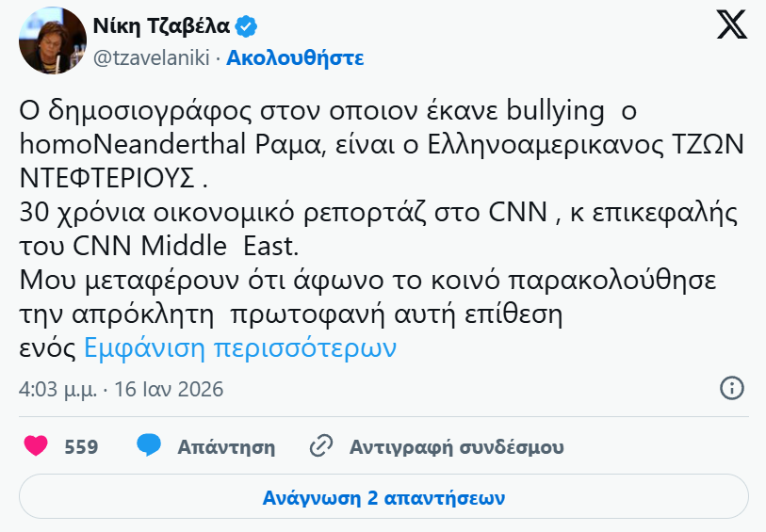This screenshot has width=766, height=532.
Task: Open the info icon beside the date
Action: [x=732, y=389]
